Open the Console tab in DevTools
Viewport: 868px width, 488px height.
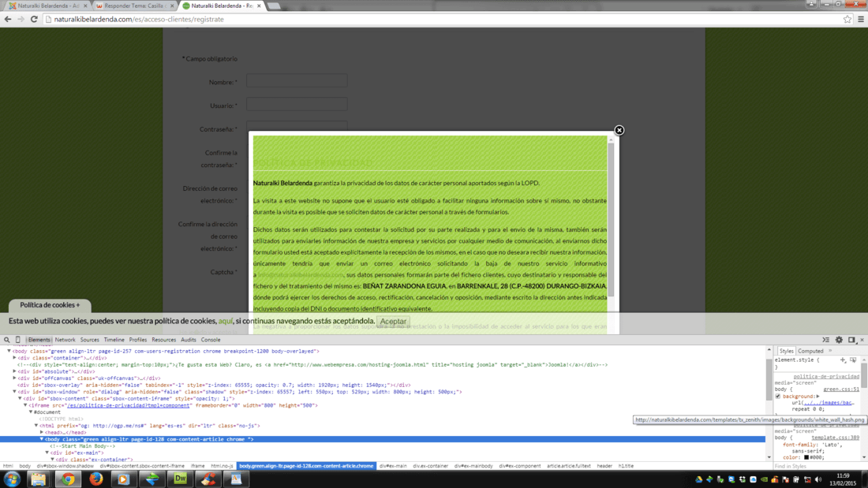point(211,340)
